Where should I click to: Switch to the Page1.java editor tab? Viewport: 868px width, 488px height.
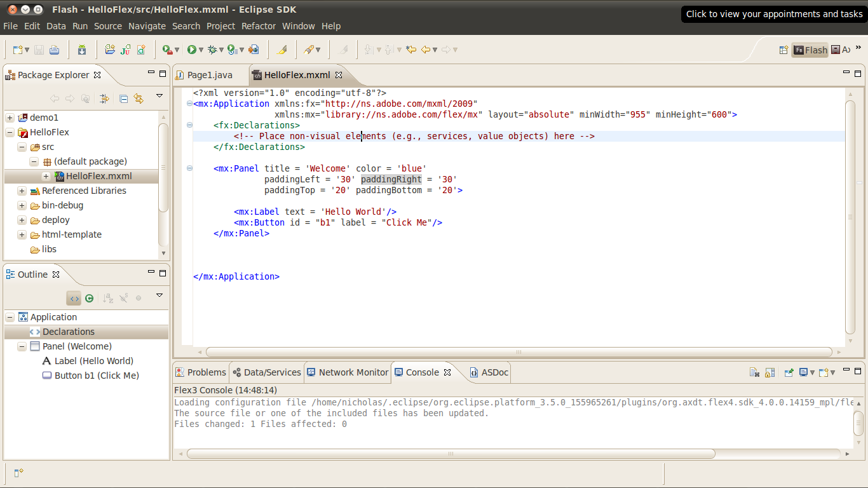pos(204,75)
